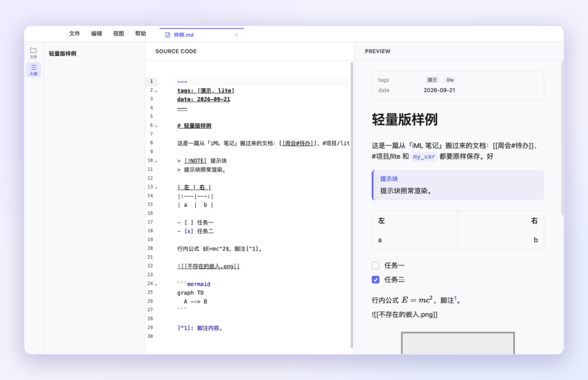Collapse the fold arrow at line 10
This screenshot has height=380, width=588.
[156, 161]
